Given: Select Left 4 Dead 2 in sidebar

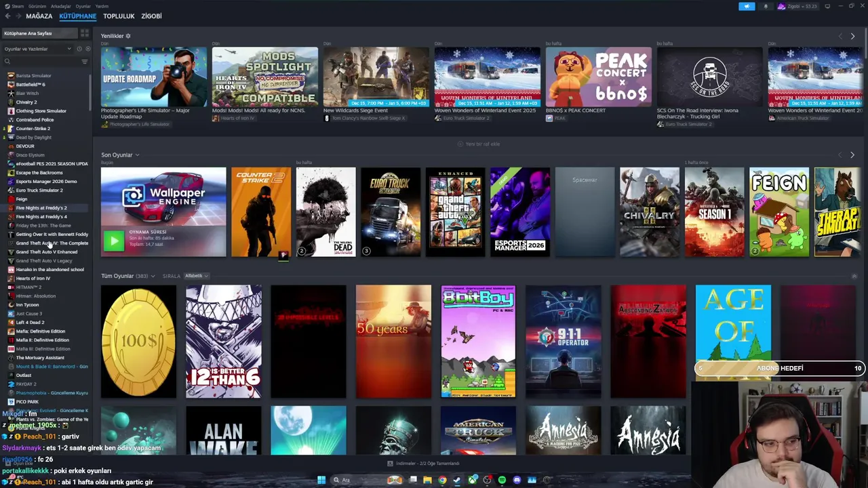Looking at the screenshot, I should tap(30, 323).
